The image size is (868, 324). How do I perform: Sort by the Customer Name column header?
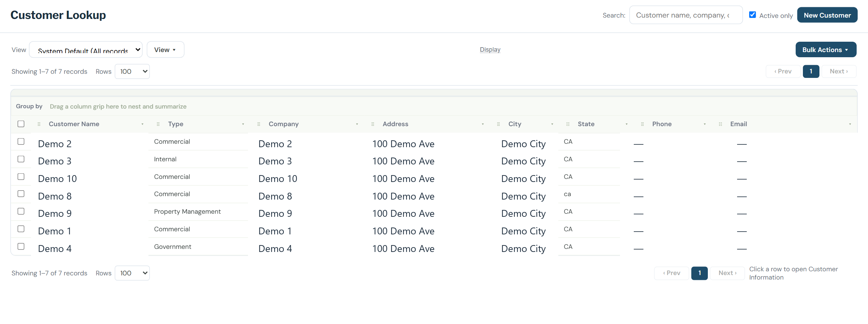[x=74, y=124]
